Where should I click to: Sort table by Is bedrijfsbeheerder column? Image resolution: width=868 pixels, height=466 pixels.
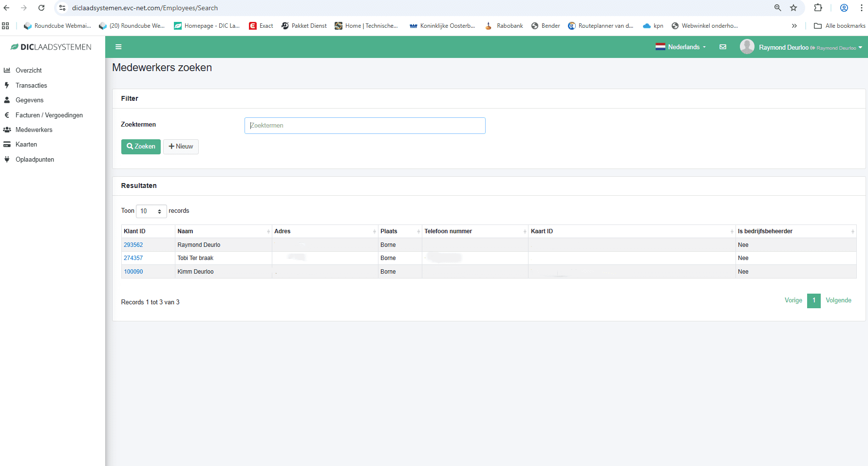point(796,231)
